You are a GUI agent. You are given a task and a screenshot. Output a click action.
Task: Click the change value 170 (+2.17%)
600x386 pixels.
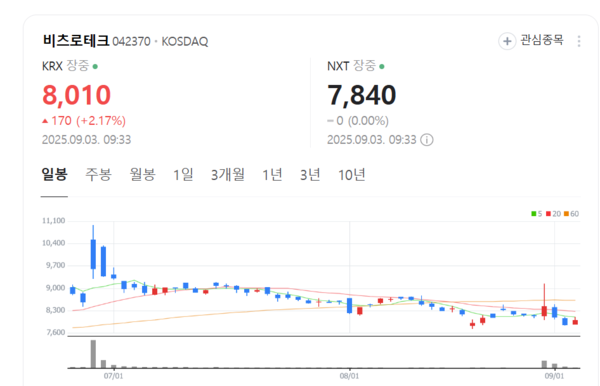coord(84,121)
